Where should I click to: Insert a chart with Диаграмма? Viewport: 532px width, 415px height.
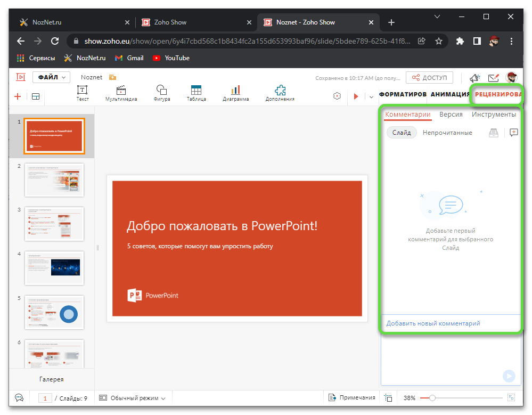coord(235,93)
